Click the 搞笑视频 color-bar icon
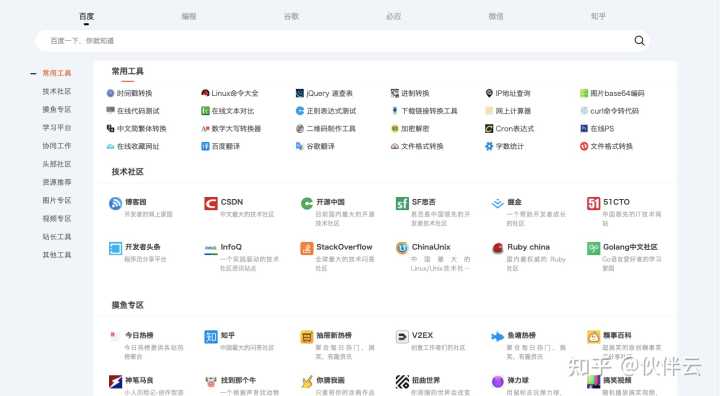This screenshot has width=720, height=396. pos(593,381)
